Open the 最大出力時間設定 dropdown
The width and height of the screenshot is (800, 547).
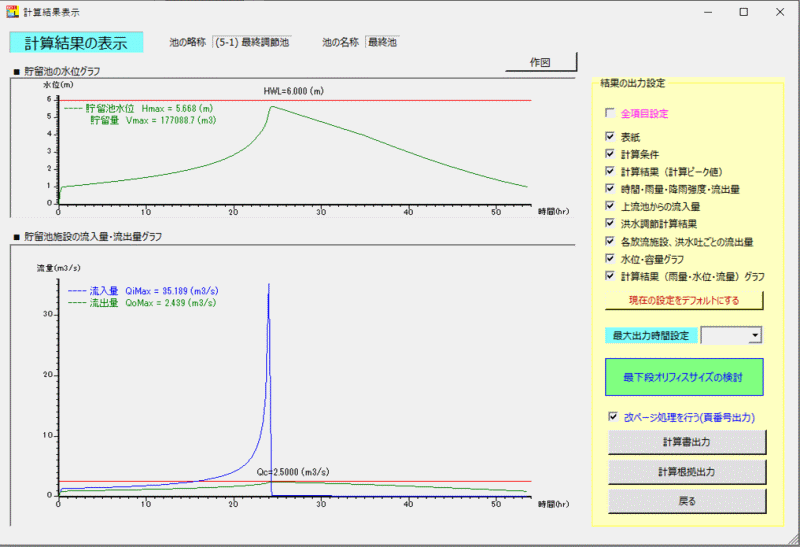point(754,336)
